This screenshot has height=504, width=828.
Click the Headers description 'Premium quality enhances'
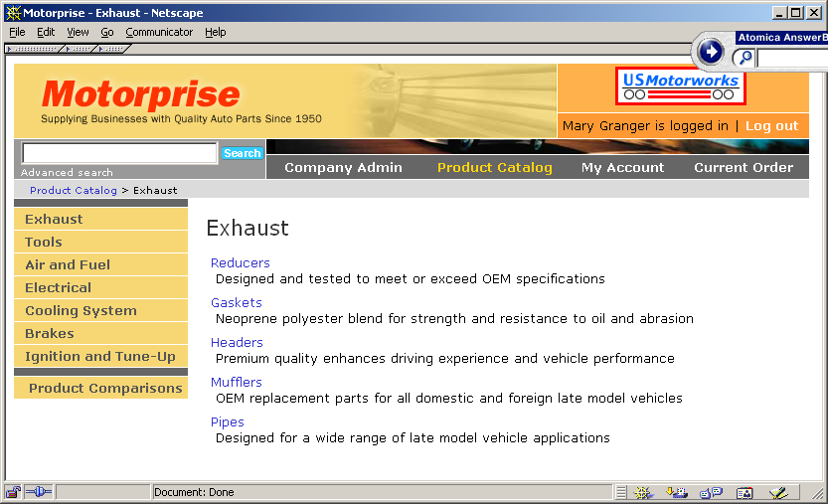tap(444, 358)
